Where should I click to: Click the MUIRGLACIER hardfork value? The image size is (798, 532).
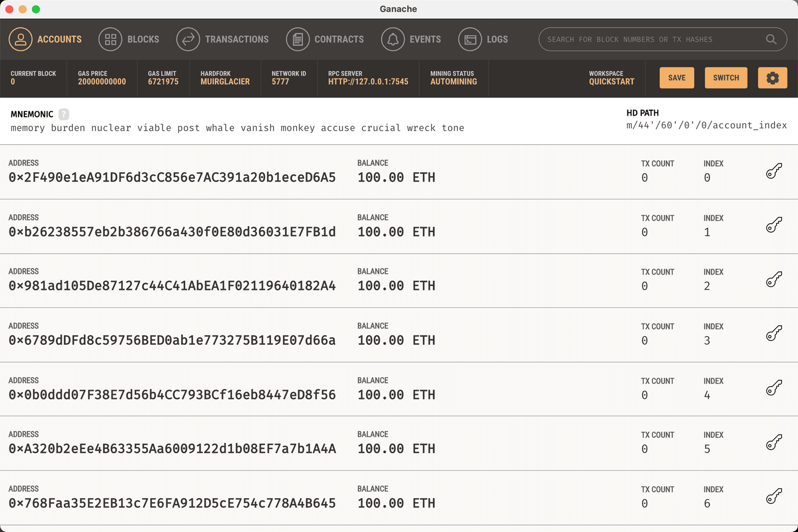pos(225,82)
